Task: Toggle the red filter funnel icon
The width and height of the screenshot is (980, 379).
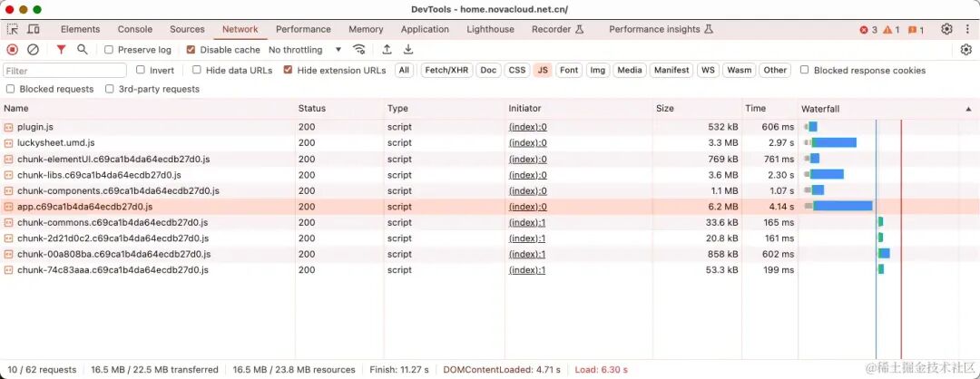Action: [x=61, y=49]
